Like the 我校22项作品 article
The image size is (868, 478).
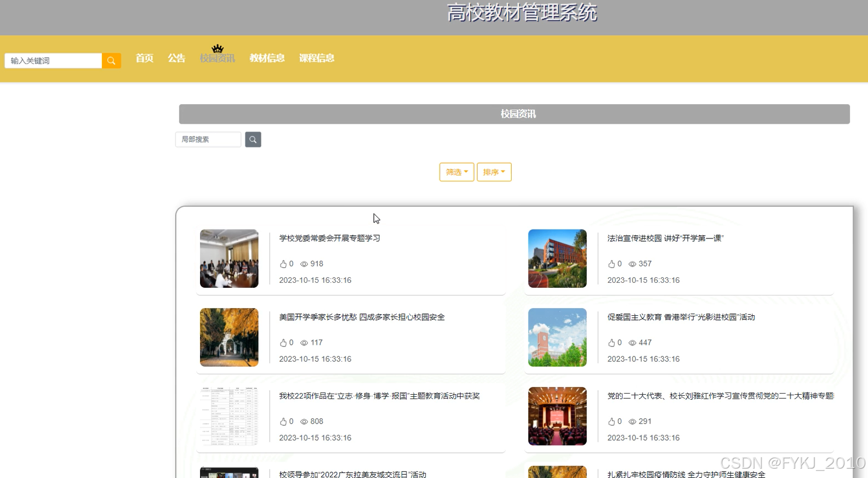tap(283, 422)
